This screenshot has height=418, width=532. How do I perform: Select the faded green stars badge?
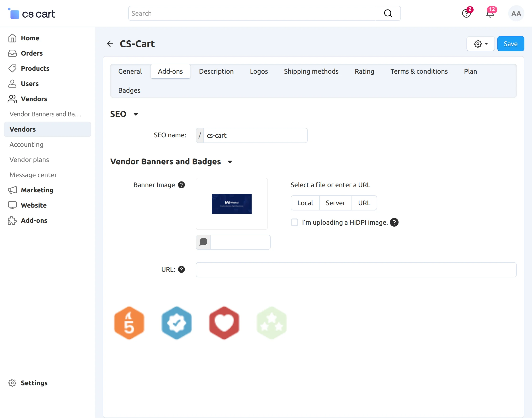pos(271,323)
